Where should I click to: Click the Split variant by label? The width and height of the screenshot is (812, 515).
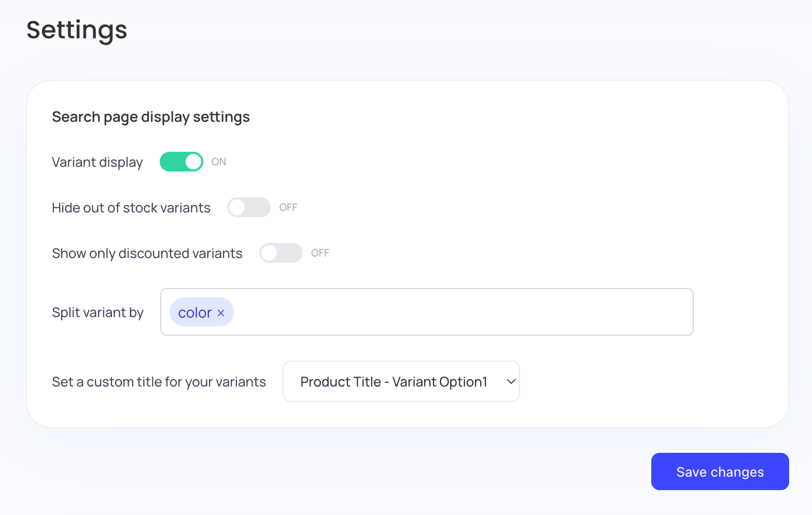97,312
